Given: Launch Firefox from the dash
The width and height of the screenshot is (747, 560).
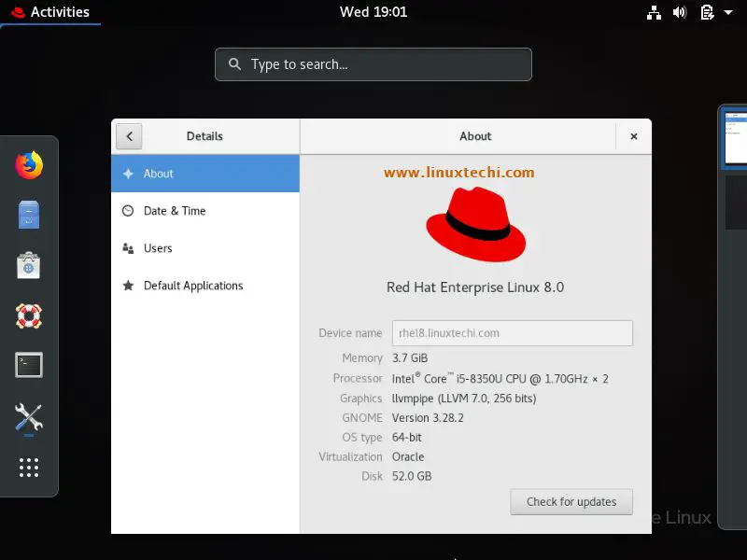Looking at the screenshot, I should [29, 165].
